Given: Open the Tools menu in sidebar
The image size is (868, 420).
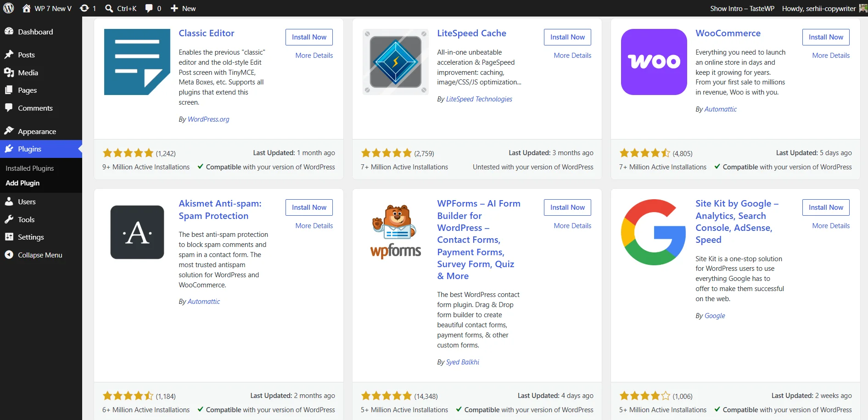Looking at the screenshot, I should coord(41,219).
